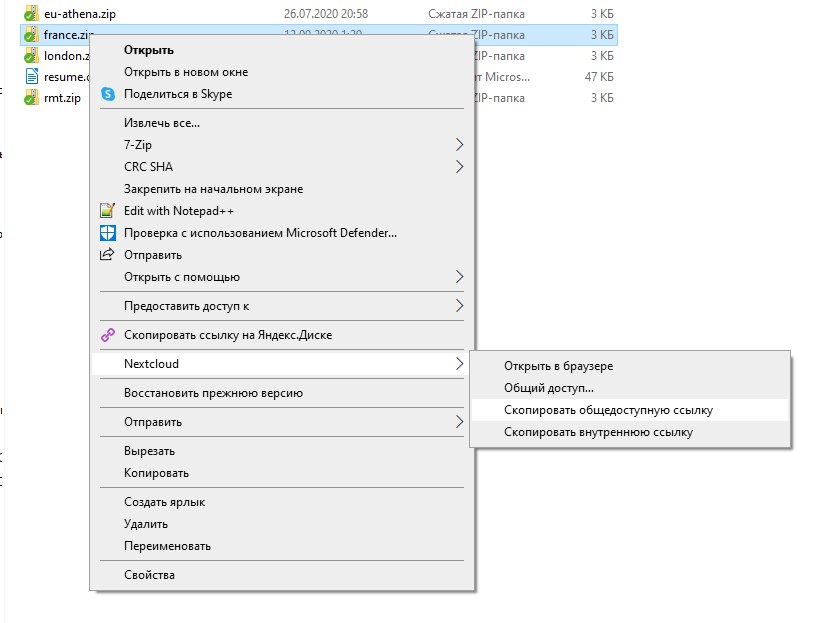Click the france.zip file name

(69, 35)
